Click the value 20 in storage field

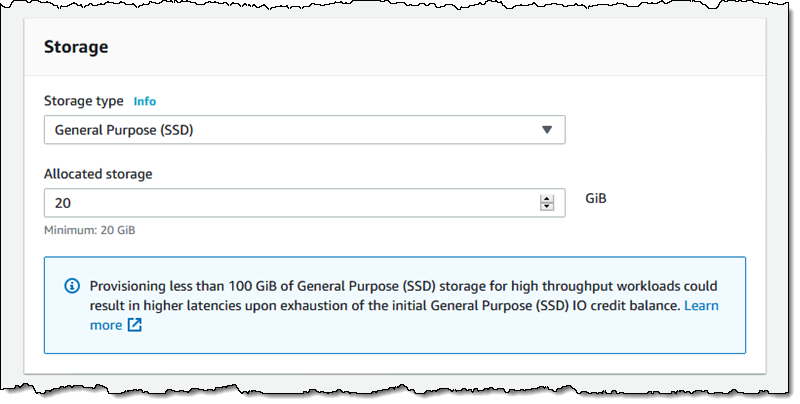coord(63,203)
